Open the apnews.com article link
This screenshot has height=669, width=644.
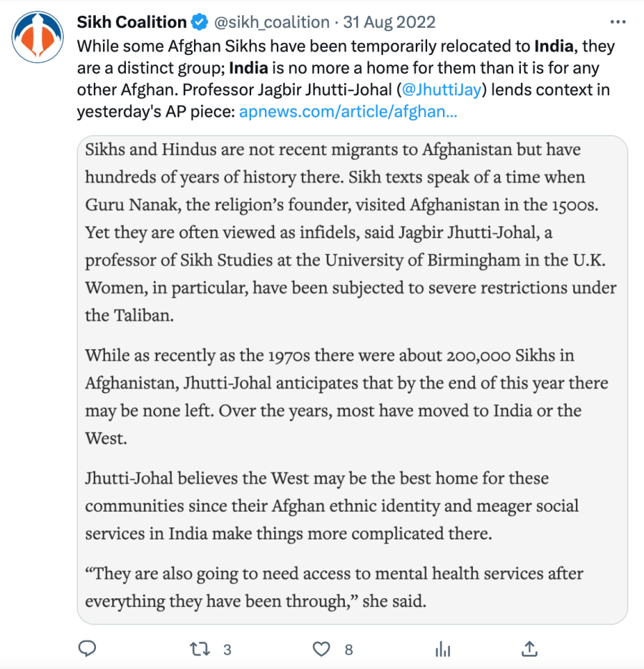pos(348,112)
